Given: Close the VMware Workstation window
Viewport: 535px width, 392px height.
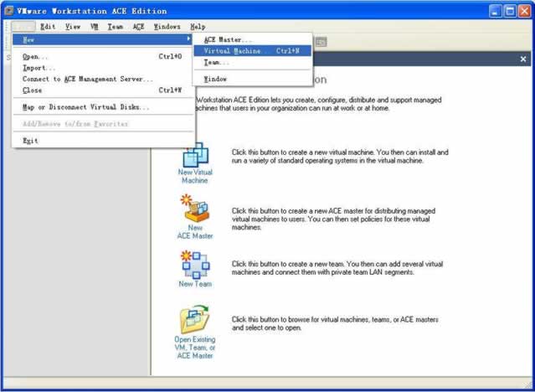Looking at the screenshot, I should [x=525, y=11].
